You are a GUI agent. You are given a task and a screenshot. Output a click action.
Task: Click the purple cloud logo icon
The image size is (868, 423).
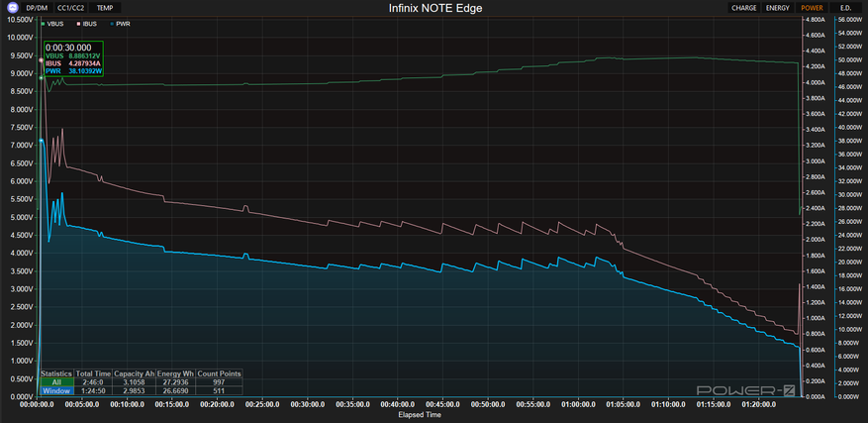[x=12, y=8]
